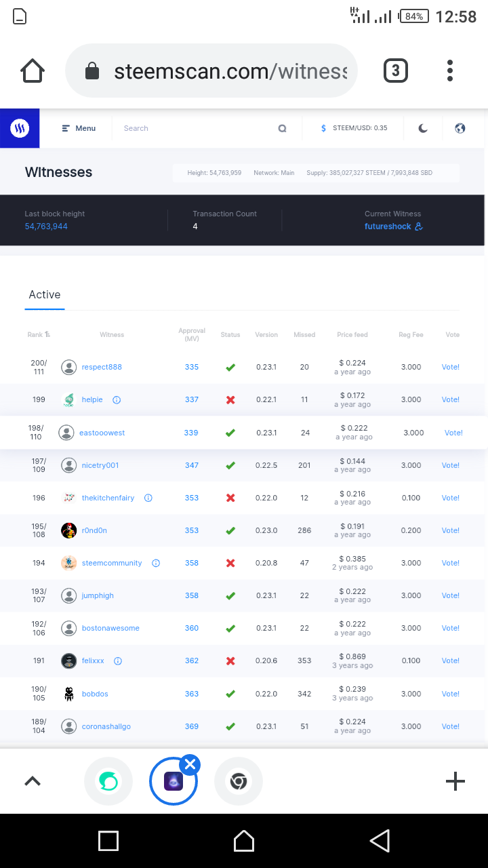Tap the steemscan.com address bar
The width and height of the screenshot is (488, 868).
[x=211, y=71]
